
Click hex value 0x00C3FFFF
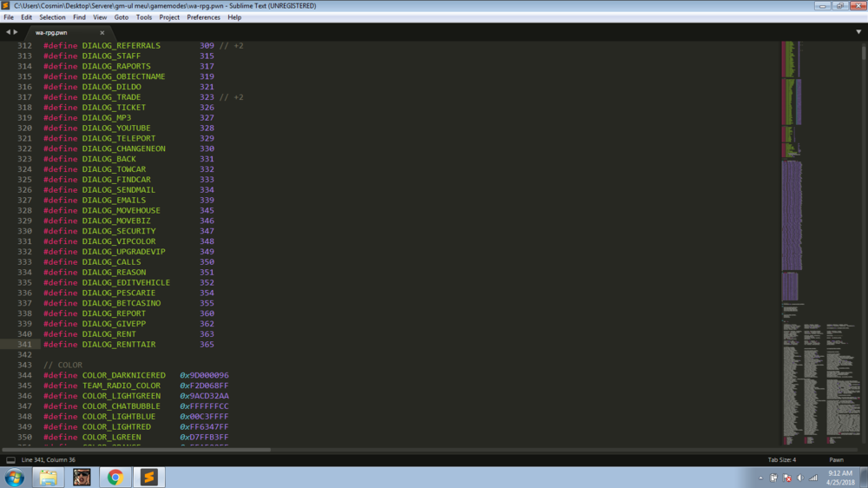click(x=204, y=417)
